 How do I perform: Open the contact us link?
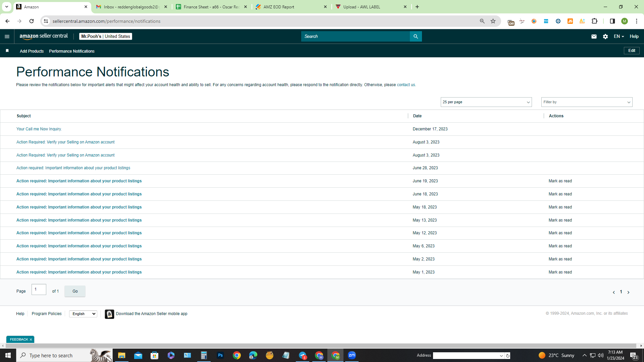[x=406, y=85]
